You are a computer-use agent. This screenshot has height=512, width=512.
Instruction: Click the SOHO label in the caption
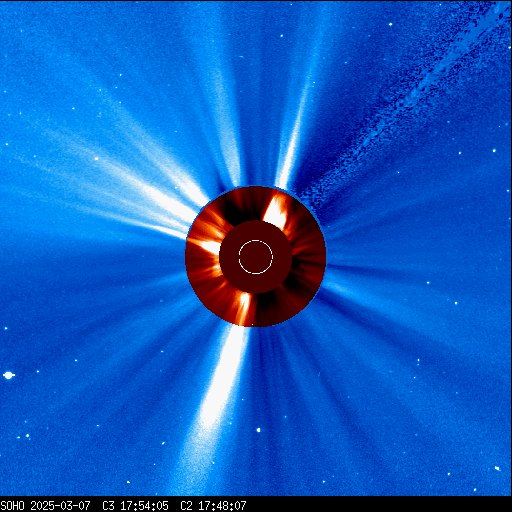(x=12, y=506)
